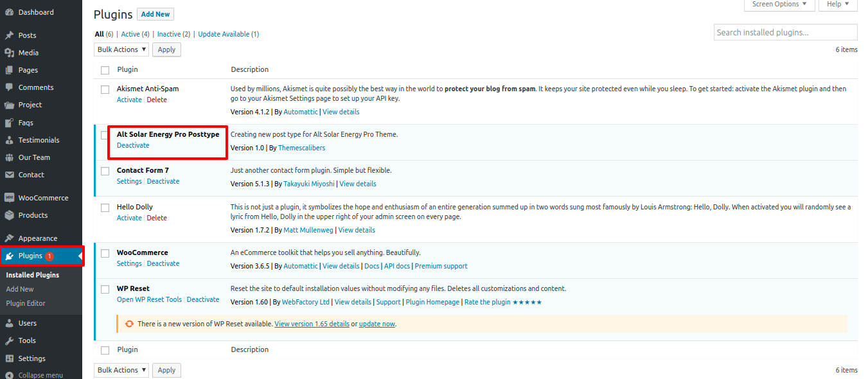Click the Contact envelope icon
This screenshot has height=379, width=868.
(9, 175)
